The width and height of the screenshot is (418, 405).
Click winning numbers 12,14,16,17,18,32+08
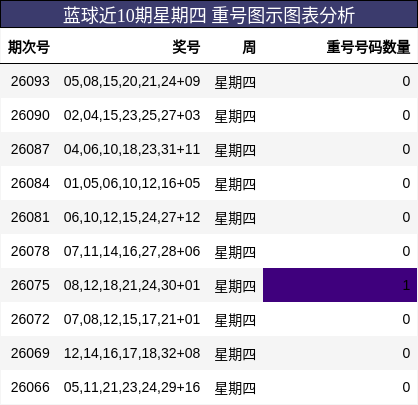click(x=132, y=353)
